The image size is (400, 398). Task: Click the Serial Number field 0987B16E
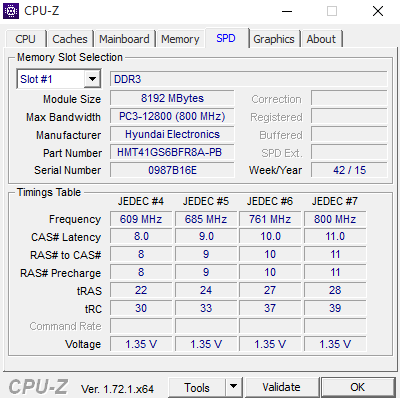click(x=172, y=170)
